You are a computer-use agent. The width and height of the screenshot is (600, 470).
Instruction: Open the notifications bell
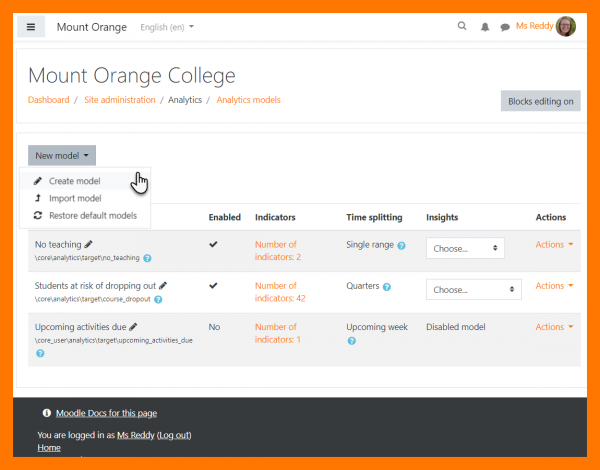pyautogui.click(x=485, y=27)
